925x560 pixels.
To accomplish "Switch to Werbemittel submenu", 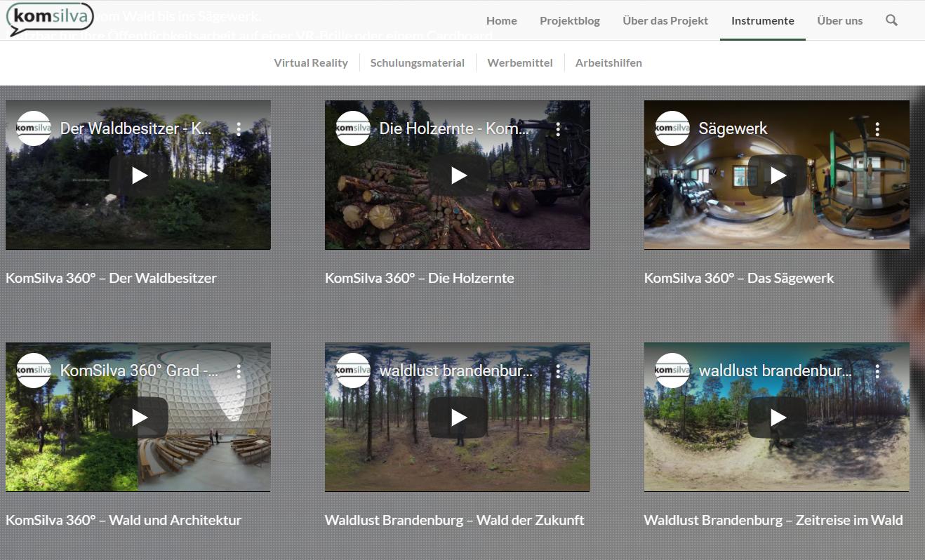I will pyautogui.click(x=520, y=62).
